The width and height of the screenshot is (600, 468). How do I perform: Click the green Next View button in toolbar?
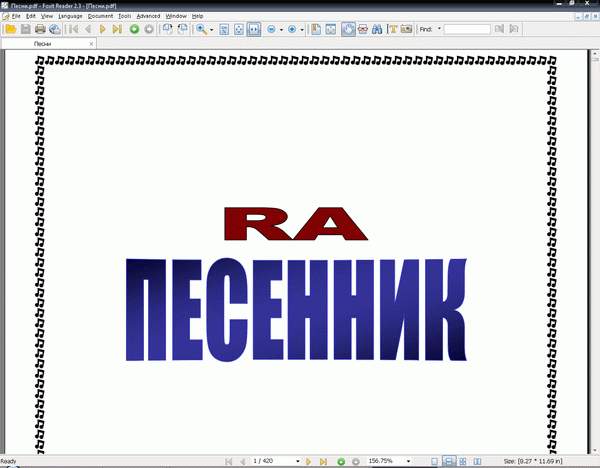134,30
